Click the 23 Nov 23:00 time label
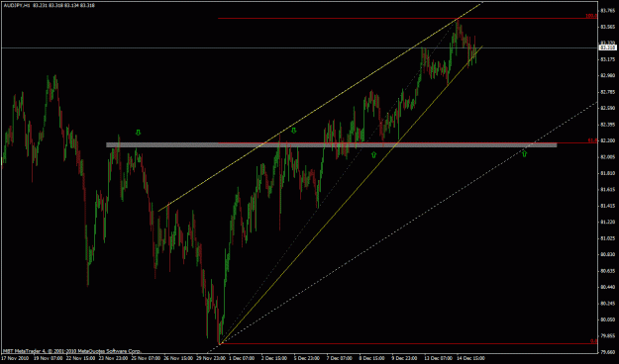 113,358
